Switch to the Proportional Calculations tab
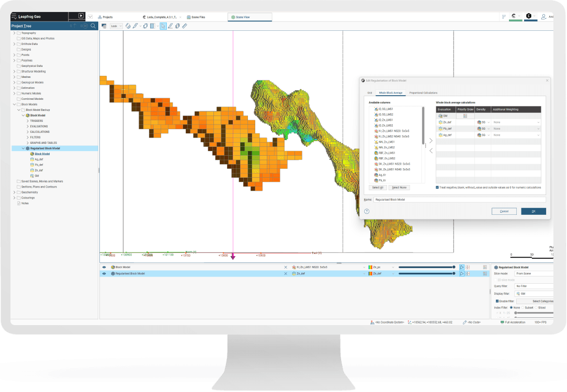The image size is (567, 392). click(x=423, y=93)
